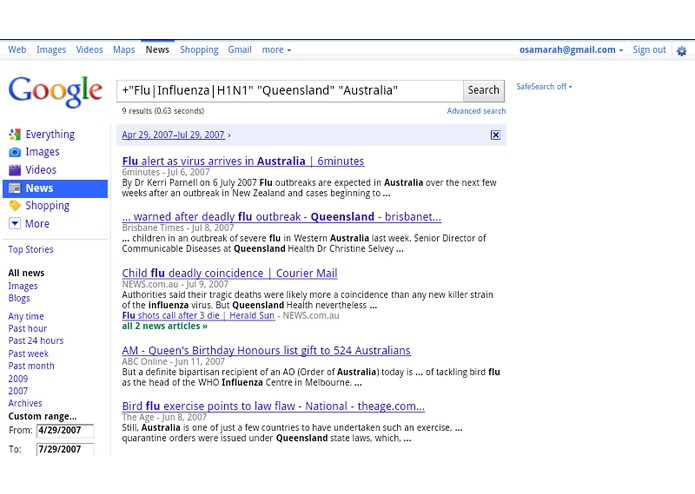Viewport: 695px width, 494px height.
Task: Open Gmail from top bar
Action: [240, 50]
